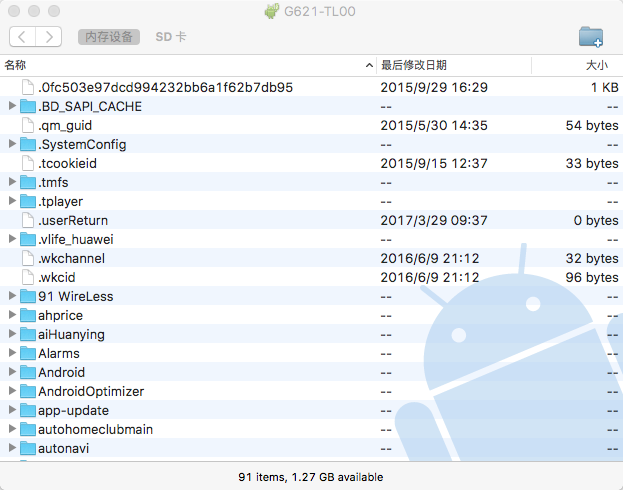Select the .wkchannel file icon
623x490 pixels.
(x=28, y=258)
